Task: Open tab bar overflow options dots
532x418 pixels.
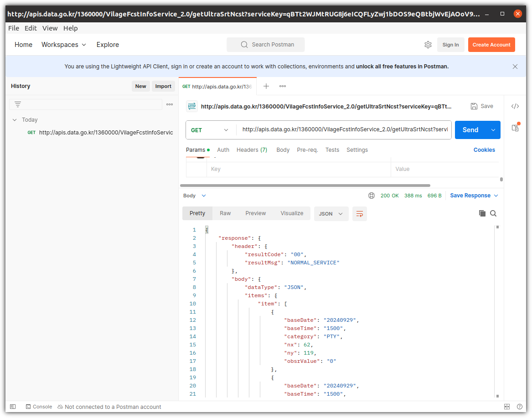Action: (x=283, y=86)
